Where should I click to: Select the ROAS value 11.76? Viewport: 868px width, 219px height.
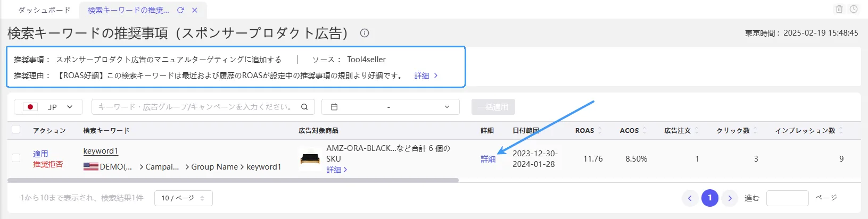coord(593,159)
